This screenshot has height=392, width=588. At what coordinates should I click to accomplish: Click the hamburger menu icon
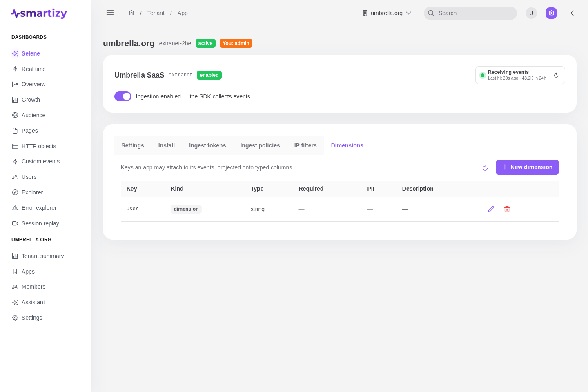pyautogui.click(x=110, y=13)
